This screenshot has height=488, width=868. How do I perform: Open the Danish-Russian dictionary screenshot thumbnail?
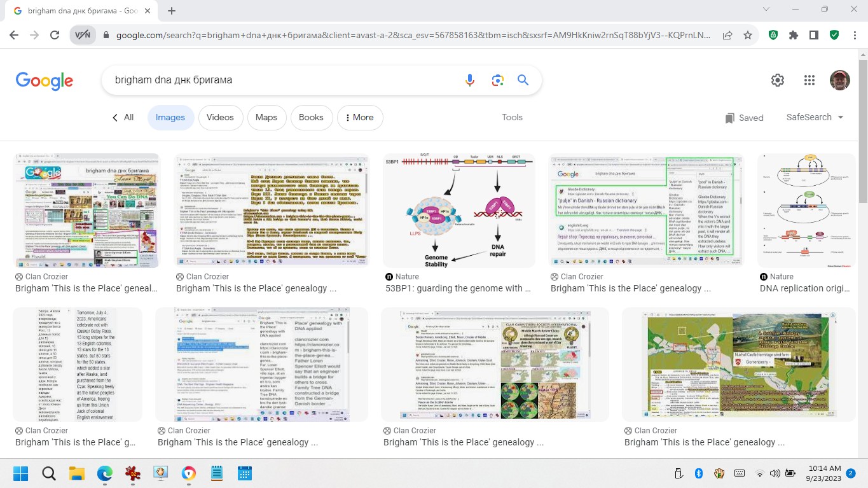646,211
